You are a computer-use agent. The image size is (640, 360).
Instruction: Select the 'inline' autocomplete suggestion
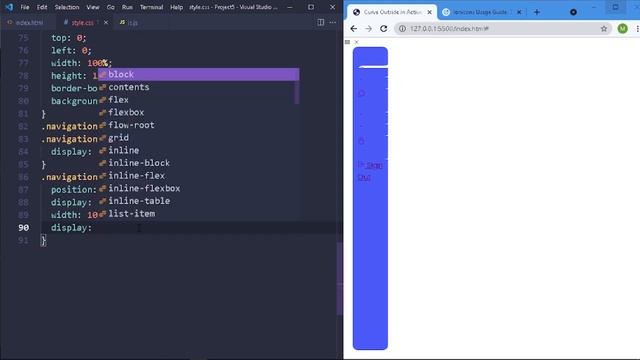(x=198, y=150)
